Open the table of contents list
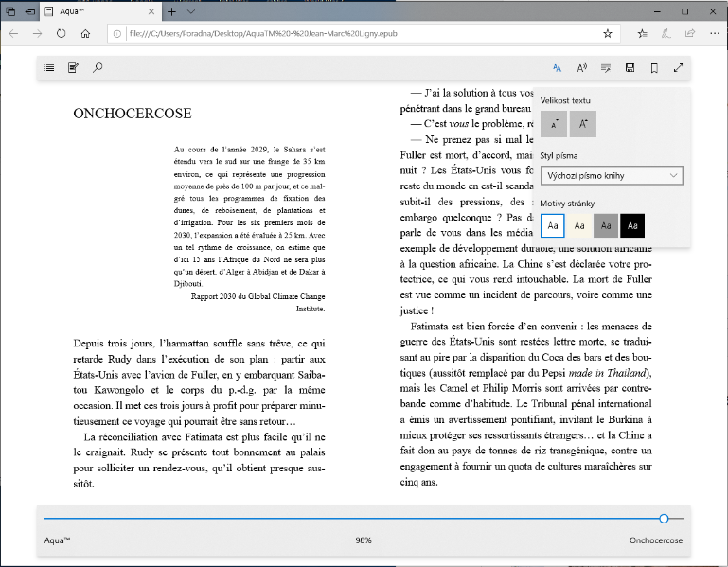 49,68
